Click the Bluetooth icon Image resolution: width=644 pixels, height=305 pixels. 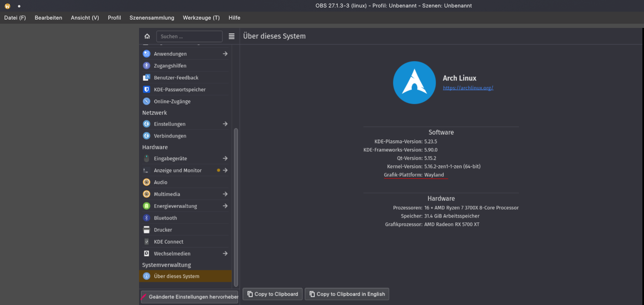[146, 218]
